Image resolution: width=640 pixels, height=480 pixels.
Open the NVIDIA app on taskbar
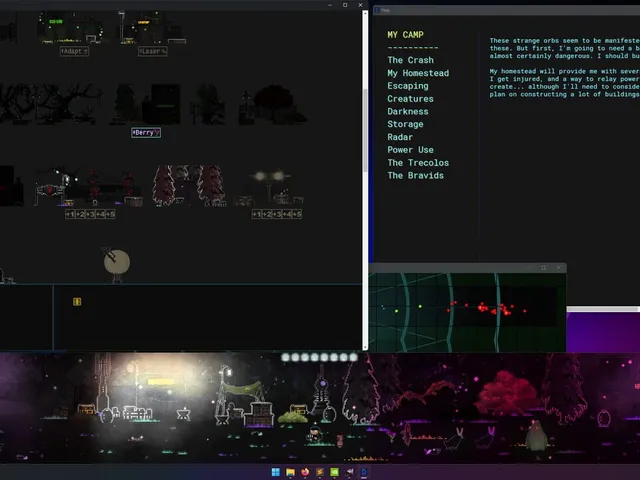pos(334,472)
